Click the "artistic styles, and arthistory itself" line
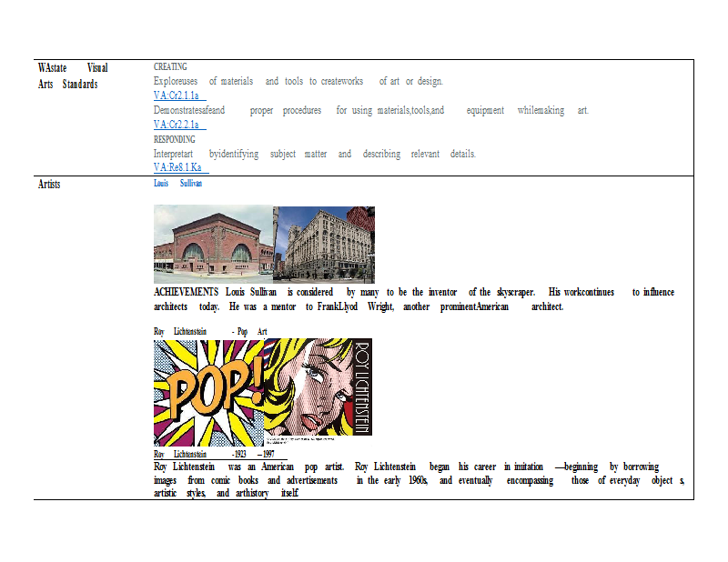The width and height of the screenshot is (728, 562). (226, 493)
